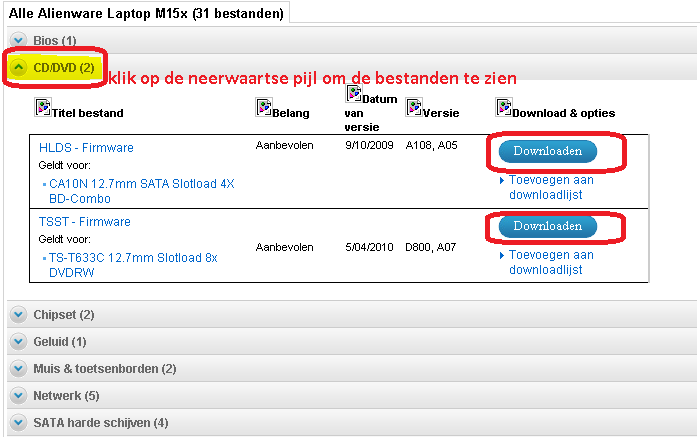
Task: Select the Bios (1) category label
Action: pos(54,41)
